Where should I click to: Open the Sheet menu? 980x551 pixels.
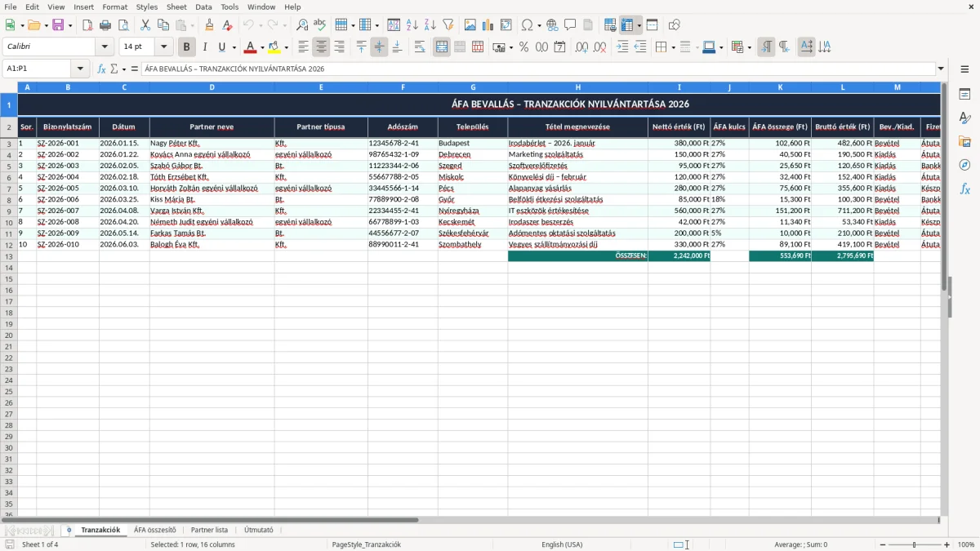(176, 7)
